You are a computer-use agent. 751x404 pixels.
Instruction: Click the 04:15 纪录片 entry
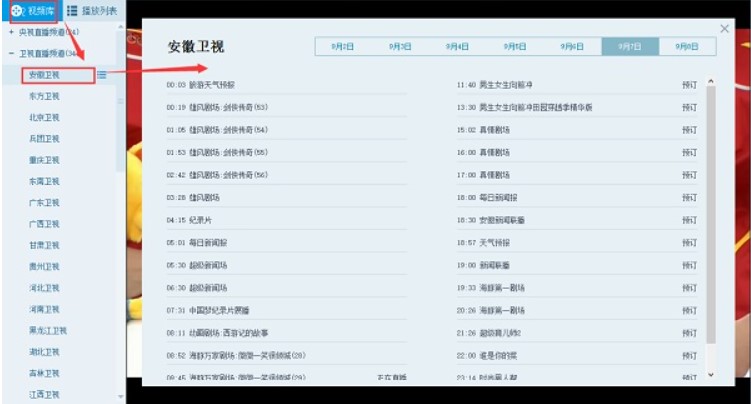click(x=189, y=220)
